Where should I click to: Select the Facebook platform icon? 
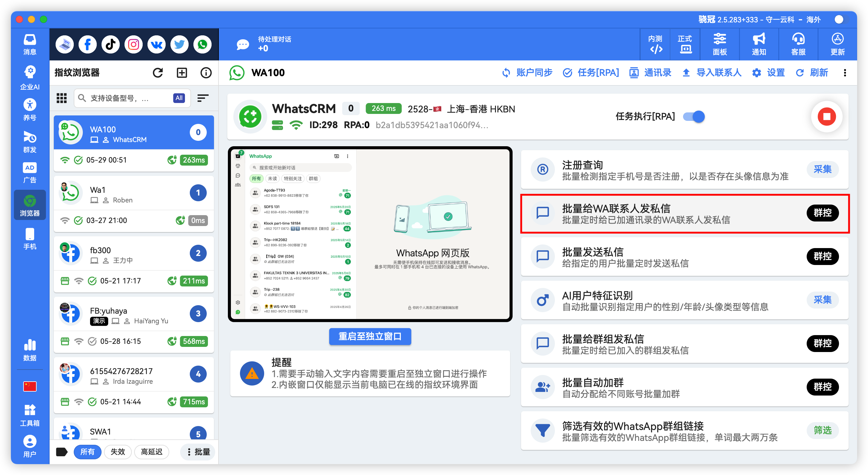[x=88, y=44]
